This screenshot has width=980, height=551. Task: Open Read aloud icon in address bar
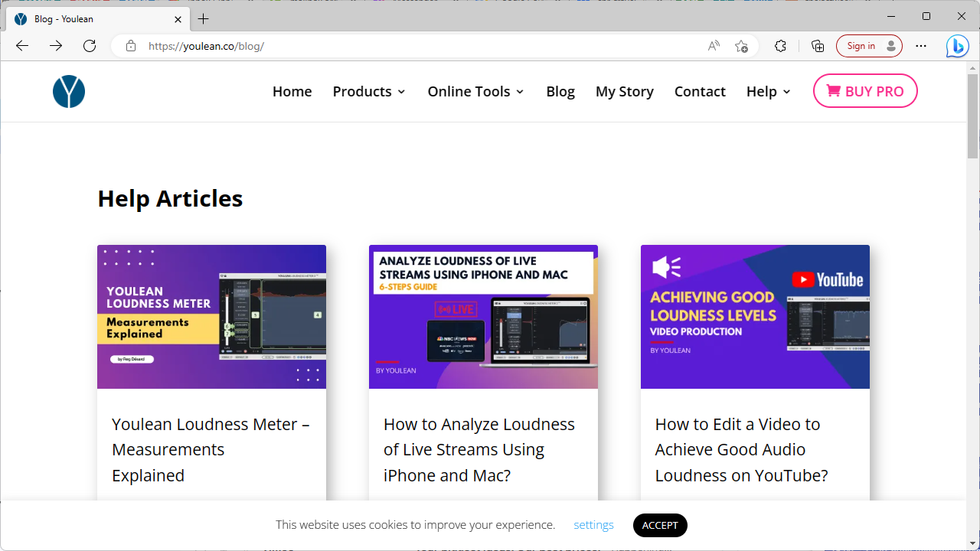coord(714,46)
